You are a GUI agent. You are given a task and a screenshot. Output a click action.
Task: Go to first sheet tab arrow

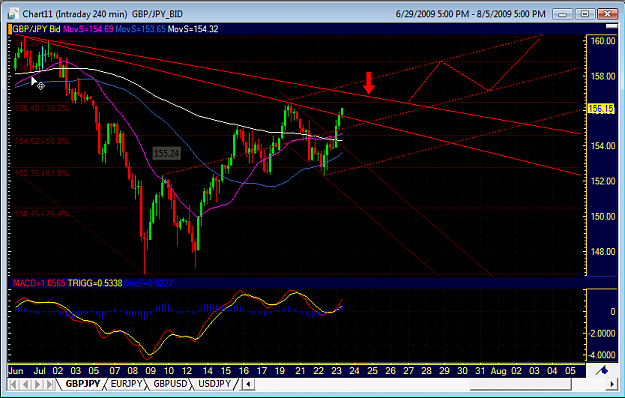(14, 384)
